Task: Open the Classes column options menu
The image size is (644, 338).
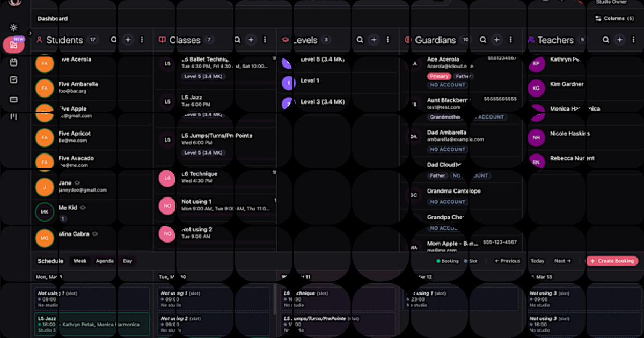Action: pos(265,40)
